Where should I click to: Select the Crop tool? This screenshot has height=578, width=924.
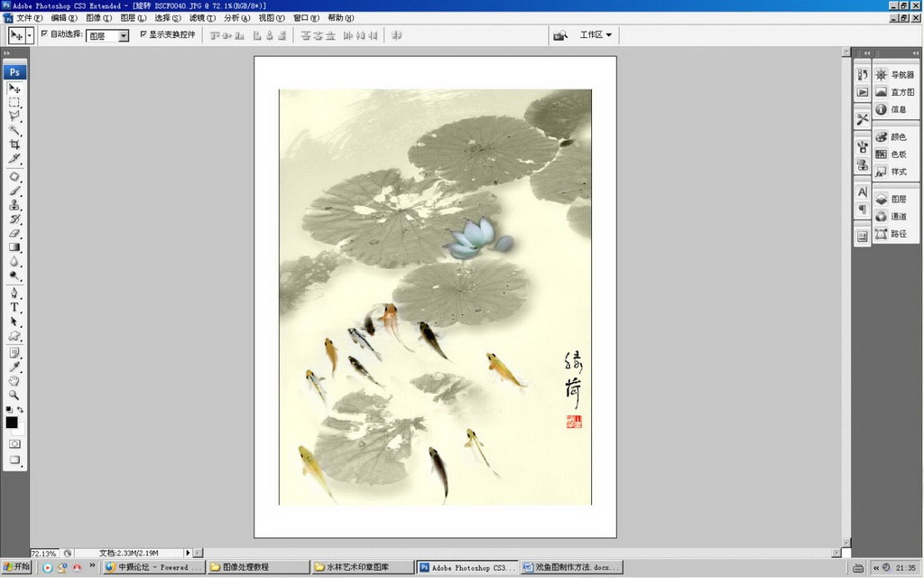coord(14,144)
